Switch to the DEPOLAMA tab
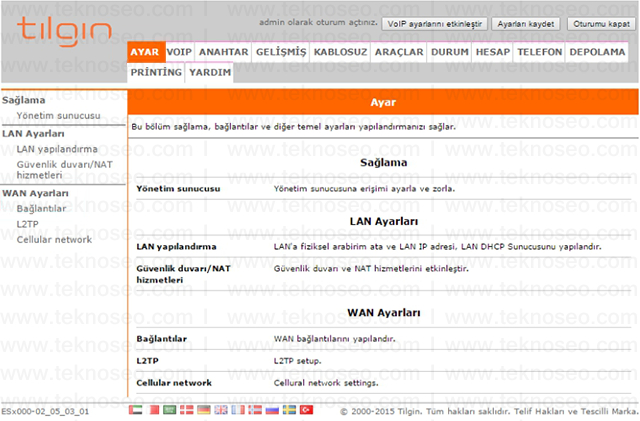This screenshot has width=640, height=421. pos(597,52)
